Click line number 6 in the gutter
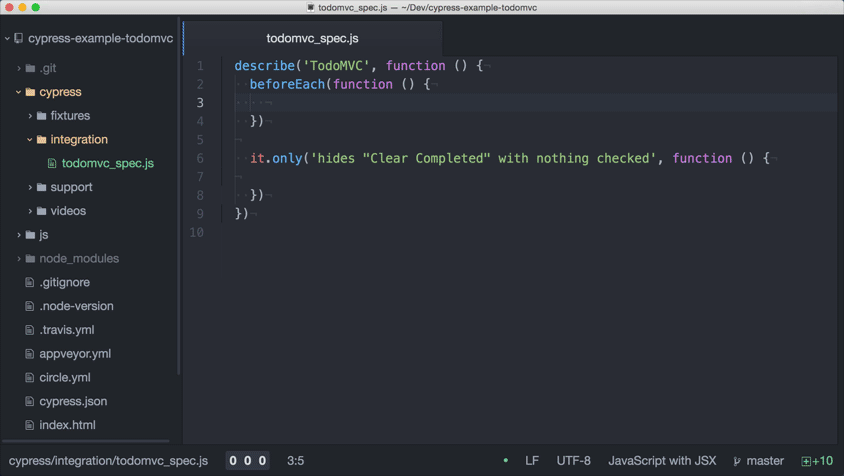Image resolution: width=844 pixels, height=476 pixels. tap(200, 158)
